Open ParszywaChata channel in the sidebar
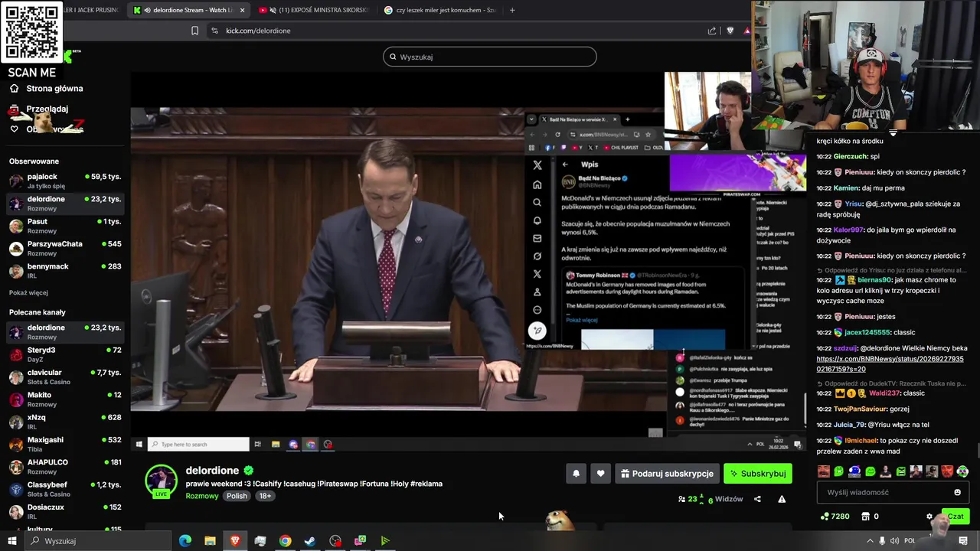980x551 pixels. pos(64,248)
